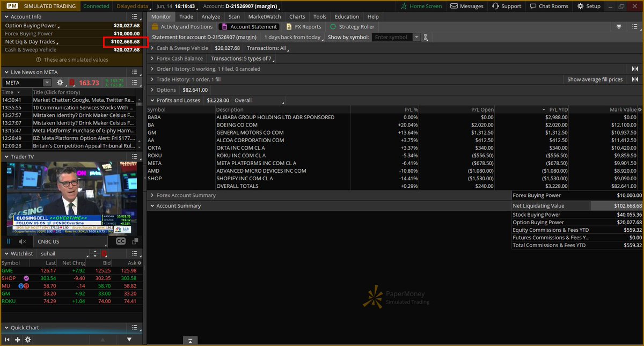
Task: Switch to the MarketWatch tab
Action: click(x=265, y=17)
